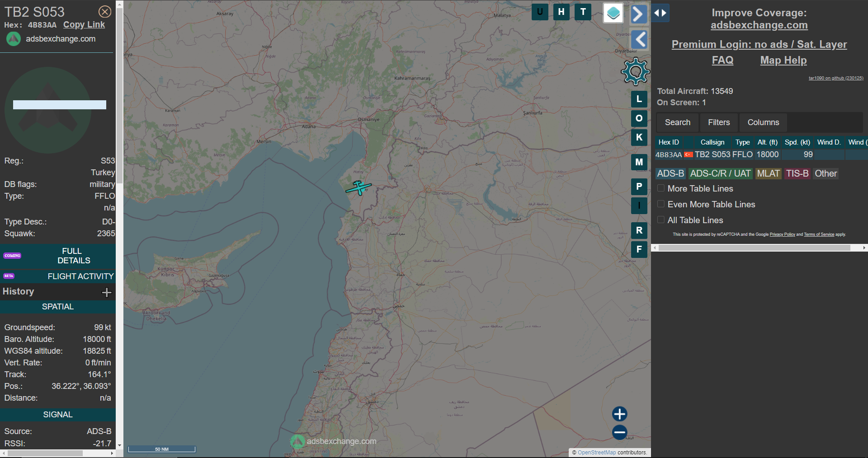Click the left panel horizontal scrollbar

[45, 453]
